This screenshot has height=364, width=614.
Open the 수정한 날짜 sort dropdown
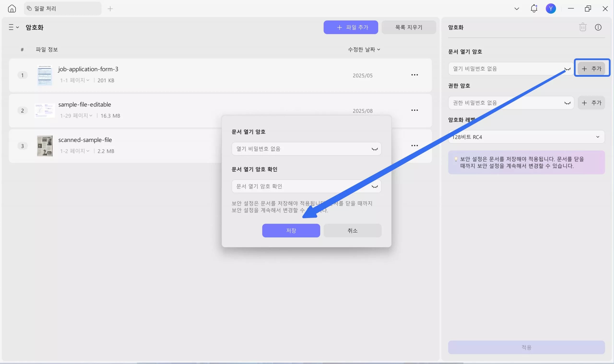364,50
